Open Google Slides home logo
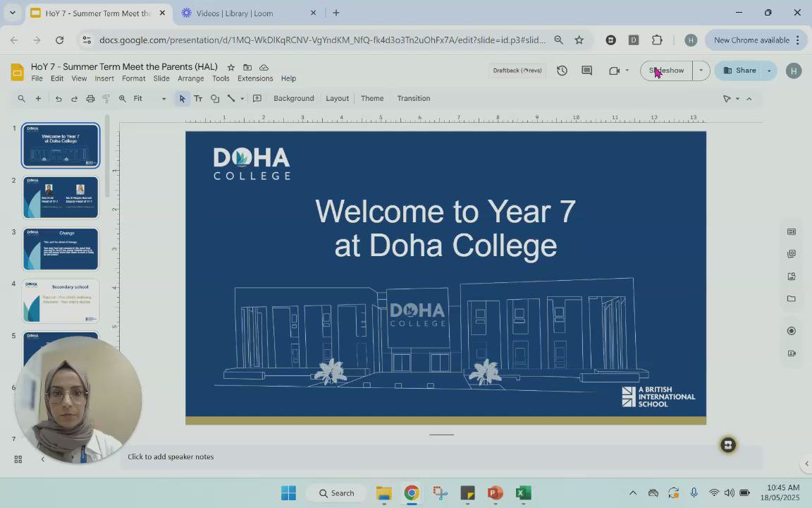Viewport: 812px width, 508px height. click(x=17, y=72)
